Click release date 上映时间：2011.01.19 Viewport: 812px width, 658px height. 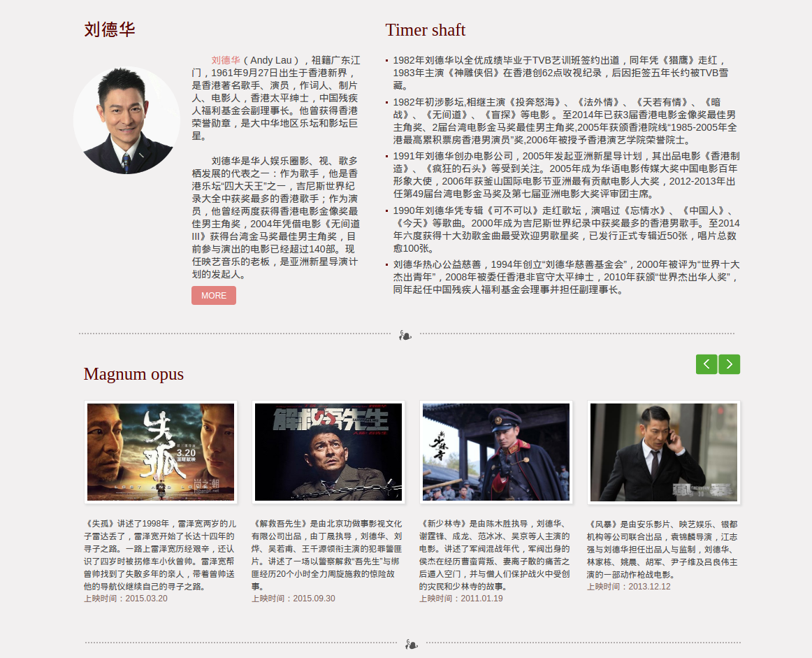point(461,599)
